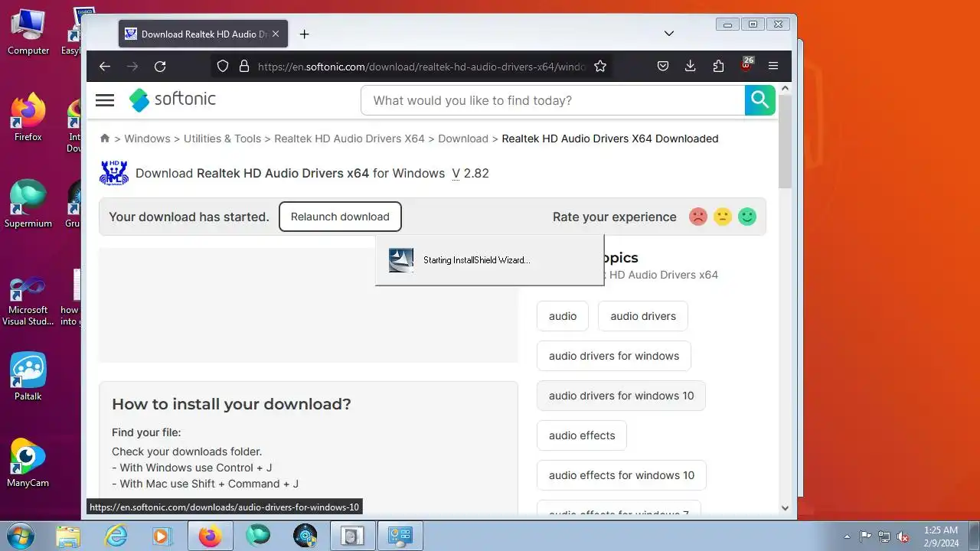The width and height of the screenshot is (980, 551).
Task: Click the scrollbar down arrow
Action: [785, 507]
